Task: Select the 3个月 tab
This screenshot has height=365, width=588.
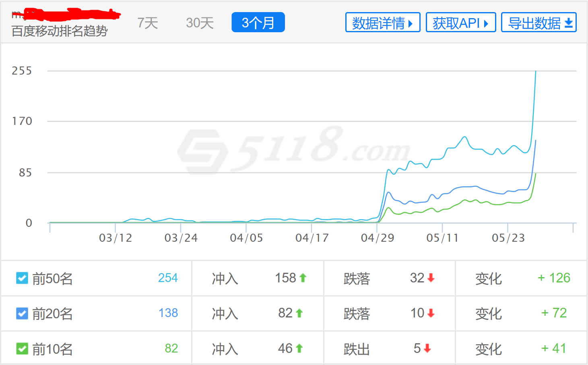Action: pyautogui.click(x=258, y=23)
